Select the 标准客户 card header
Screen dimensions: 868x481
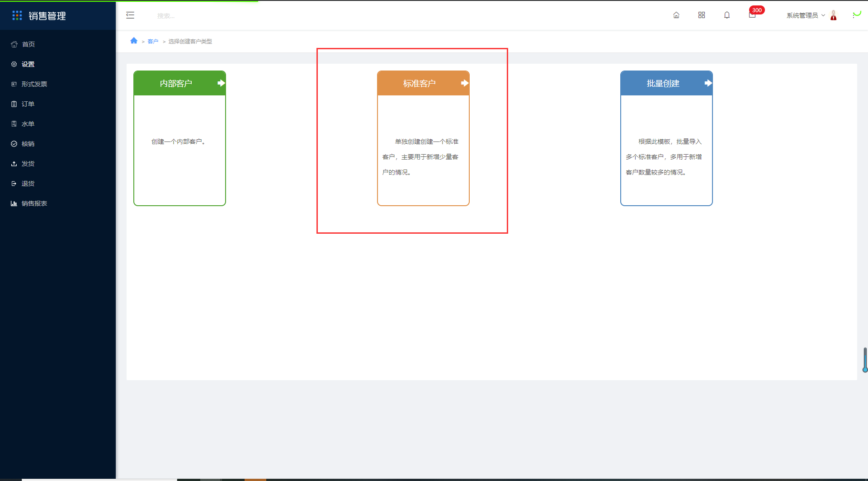pyautogui.click(x=423, y=83)
